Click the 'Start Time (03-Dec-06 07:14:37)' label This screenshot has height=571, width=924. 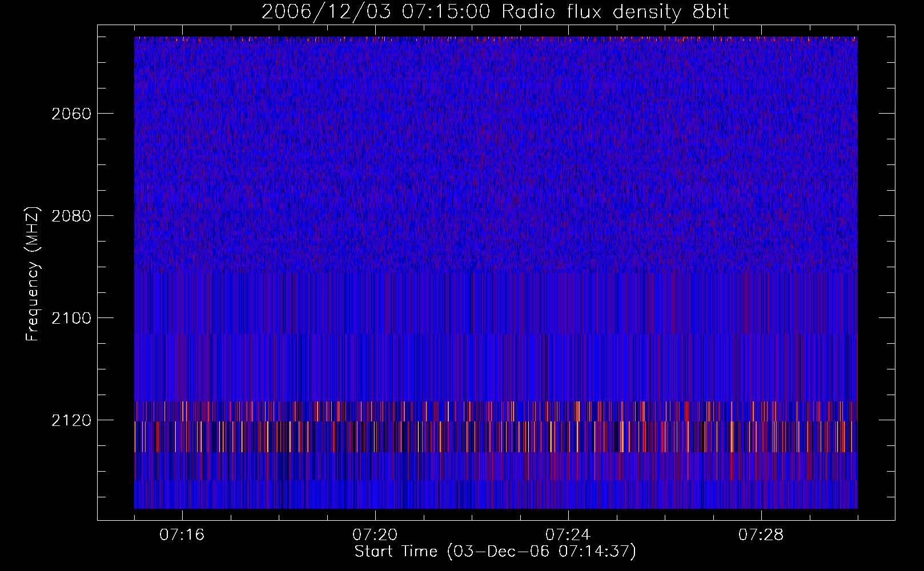click(x=495, y=552)
